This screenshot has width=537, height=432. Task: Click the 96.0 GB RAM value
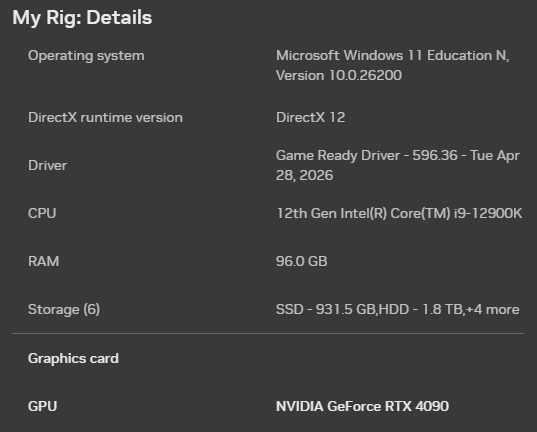(x=301, y=261)
